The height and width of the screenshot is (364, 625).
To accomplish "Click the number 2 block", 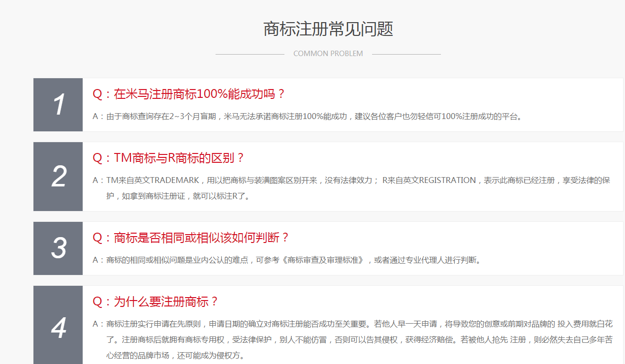I will [58, 177].
